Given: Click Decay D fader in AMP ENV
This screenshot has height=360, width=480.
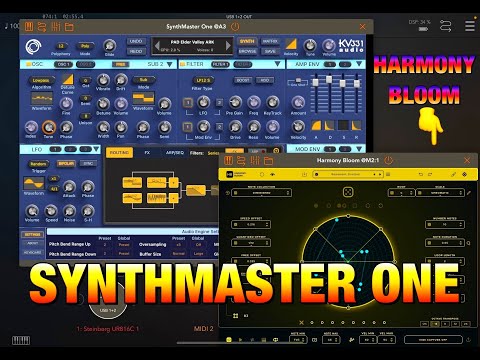Looking at the screenshot, I should tap(329, 79).
